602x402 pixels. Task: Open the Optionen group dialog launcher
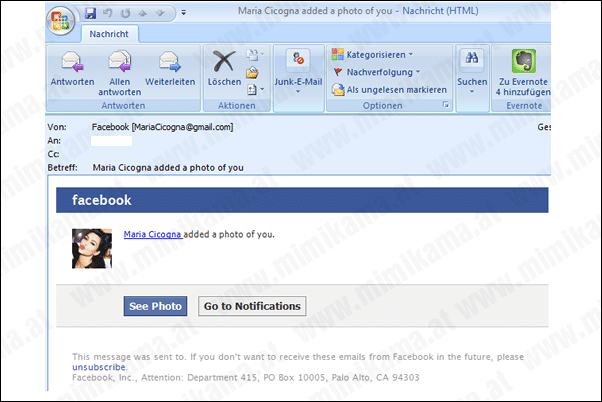pos(446,104)
